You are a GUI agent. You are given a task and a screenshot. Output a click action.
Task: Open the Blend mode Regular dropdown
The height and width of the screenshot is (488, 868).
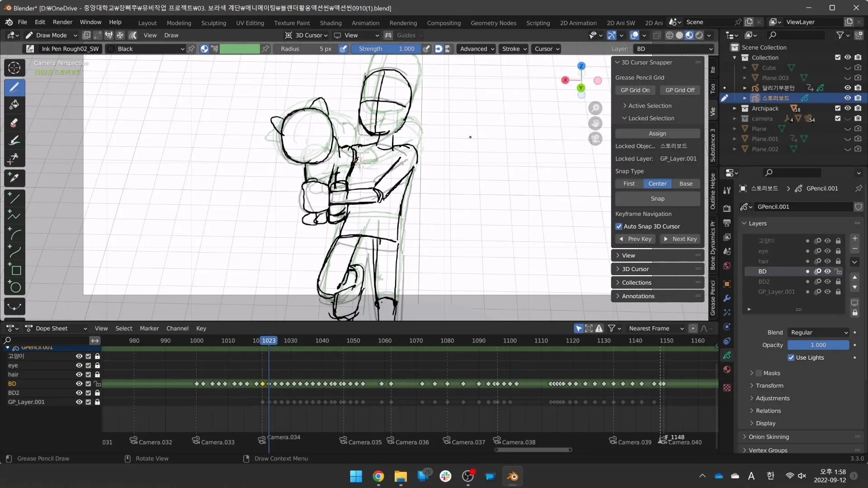819,333
